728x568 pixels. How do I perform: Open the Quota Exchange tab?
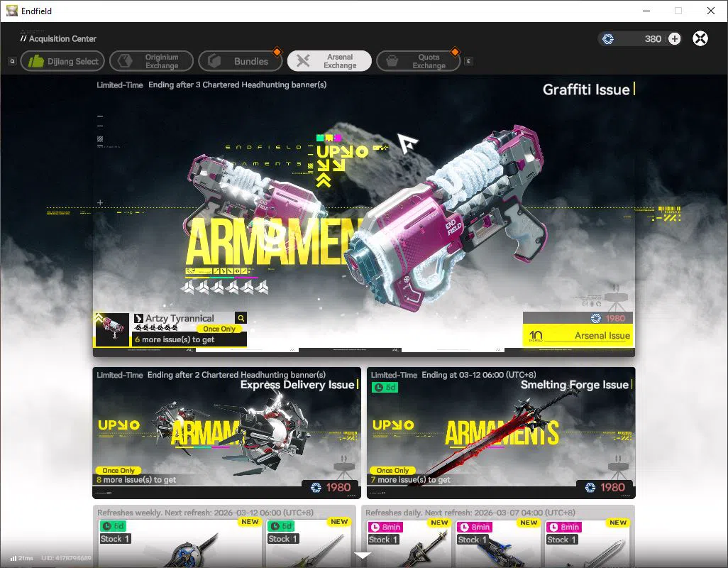click(x=419, y=61)
